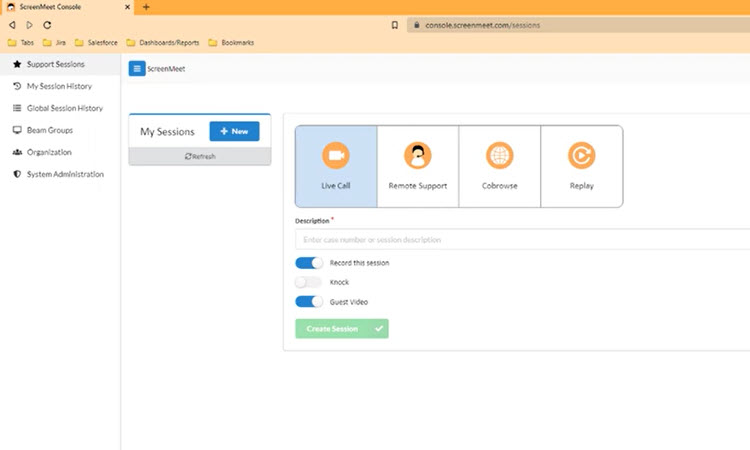The image size is (750, 450).
Task: Open Global Session History
Action: coord(60,108)
